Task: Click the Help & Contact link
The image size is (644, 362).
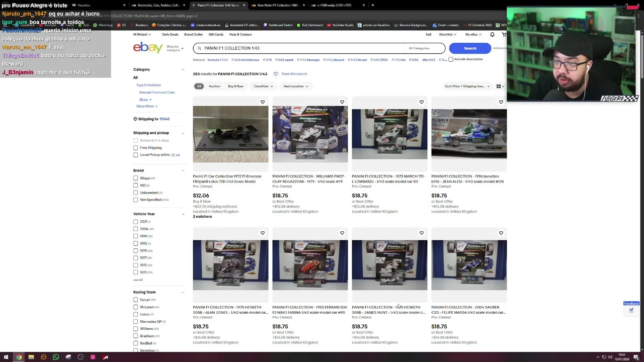Action: (240, 35)
